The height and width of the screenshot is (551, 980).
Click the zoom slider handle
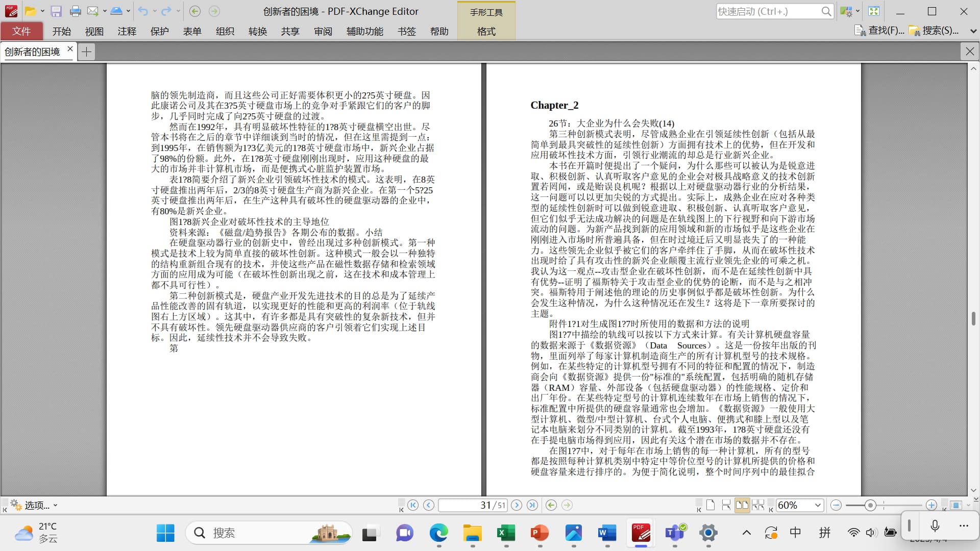pyautogui.click(x=870, y=505)
